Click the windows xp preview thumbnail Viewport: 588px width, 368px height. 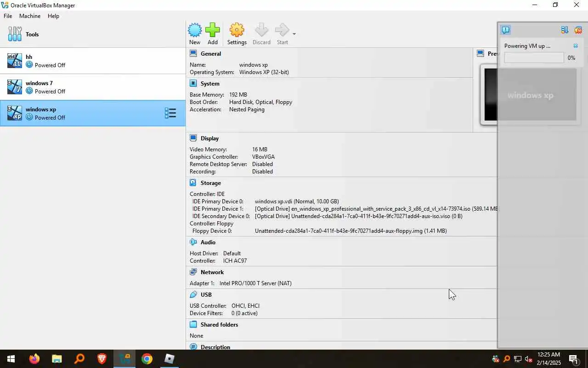531,95
